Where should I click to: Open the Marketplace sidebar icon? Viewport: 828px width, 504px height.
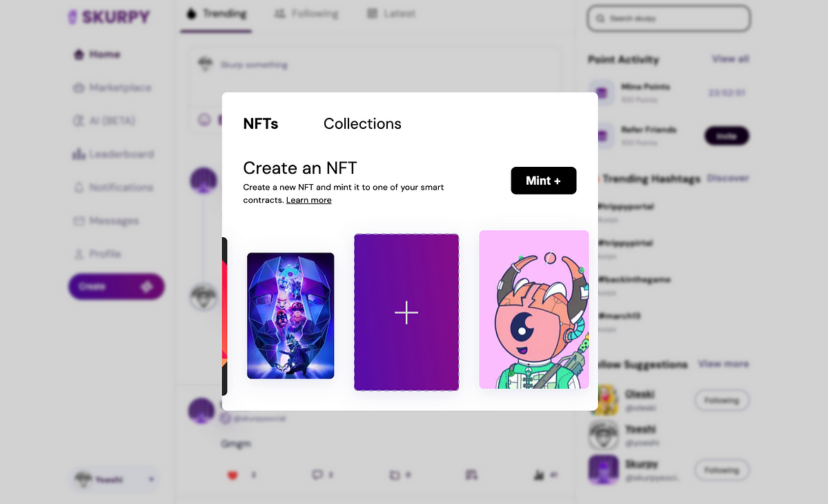79,88
